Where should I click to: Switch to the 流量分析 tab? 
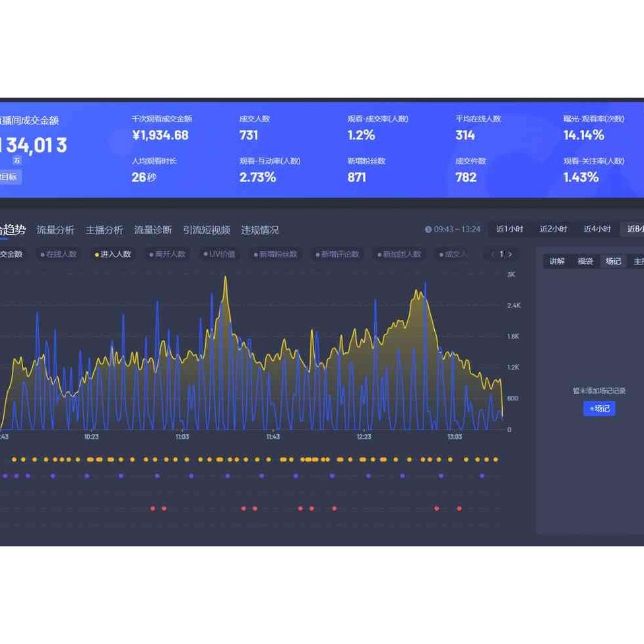pos(55,230)
